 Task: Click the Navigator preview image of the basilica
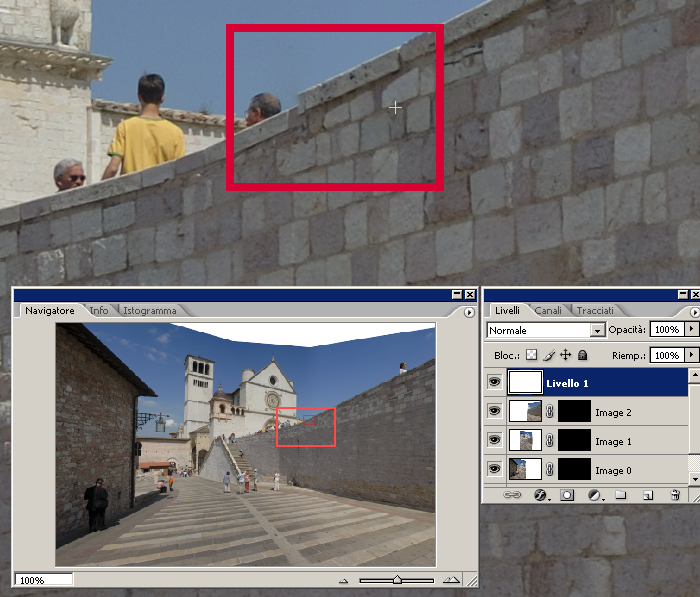click(246, 445)
